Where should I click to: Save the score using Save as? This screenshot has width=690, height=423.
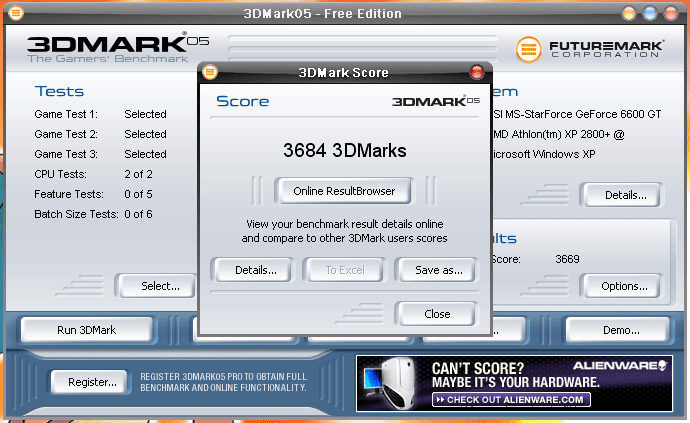pyautogui.click(x=436, y=270)
